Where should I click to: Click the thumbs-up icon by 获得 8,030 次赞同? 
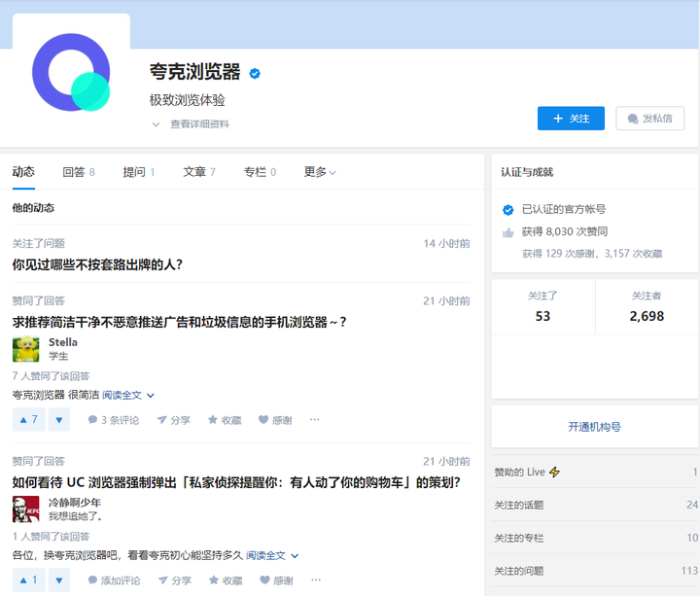point(508,232)
